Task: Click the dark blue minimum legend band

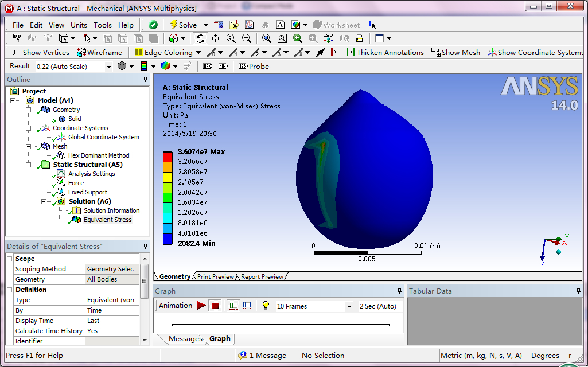Action: [168, 239]
